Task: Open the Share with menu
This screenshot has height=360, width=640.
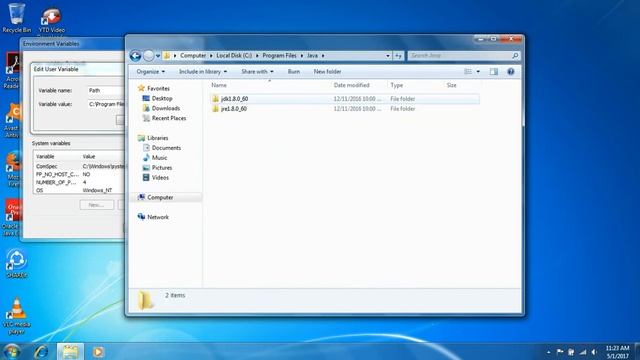Action: [x=257, y=72]
